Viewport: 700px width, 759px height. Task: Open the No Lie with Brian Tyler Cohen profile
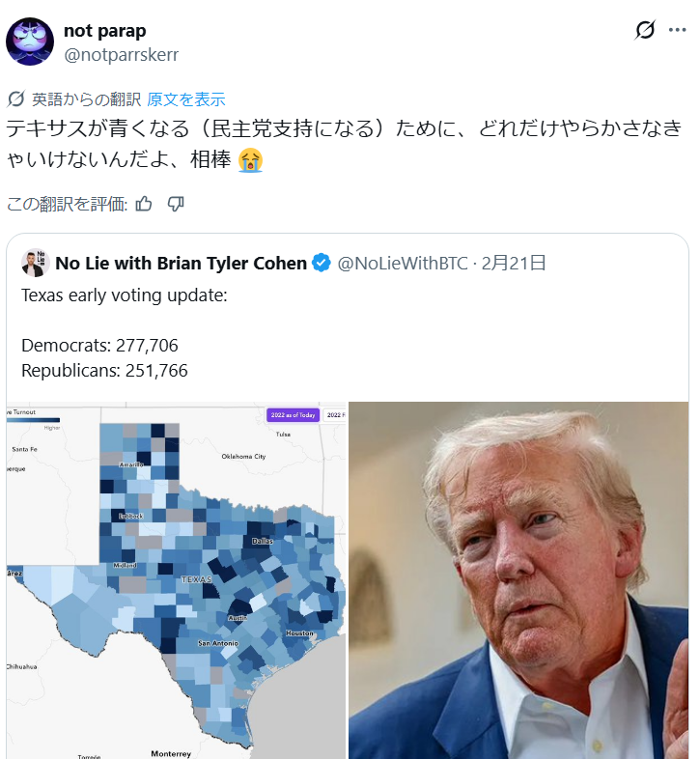coord(182,264)
